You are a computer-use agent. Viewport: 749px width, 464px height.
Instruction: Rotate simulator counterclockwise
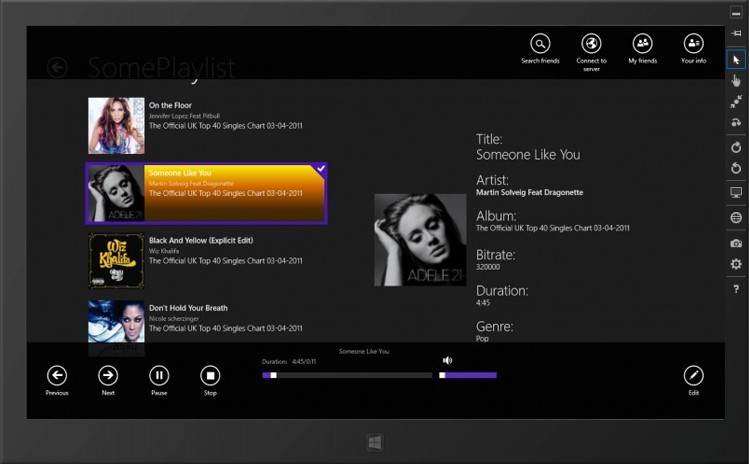[x=736, y=168]
